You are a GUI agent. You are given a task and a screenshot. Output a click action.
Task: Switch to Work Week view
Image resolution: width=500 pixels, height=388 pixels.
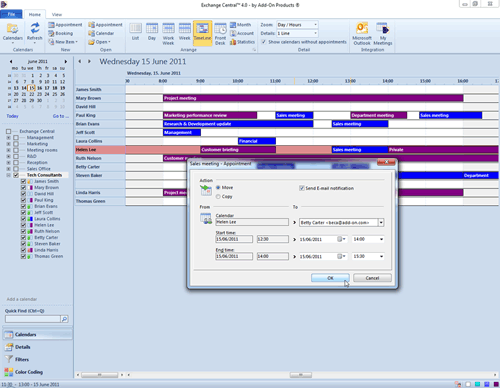(168, 34)
